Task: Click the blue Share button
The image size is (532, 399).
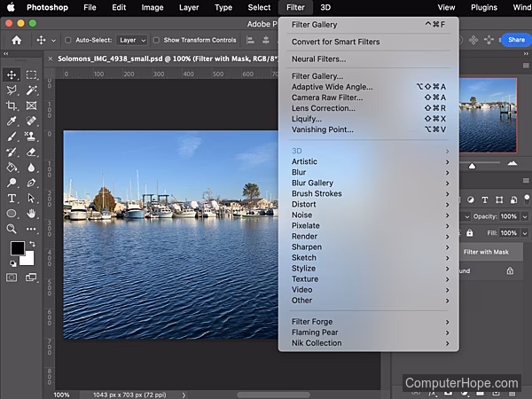Action: [x=516, y=40]
